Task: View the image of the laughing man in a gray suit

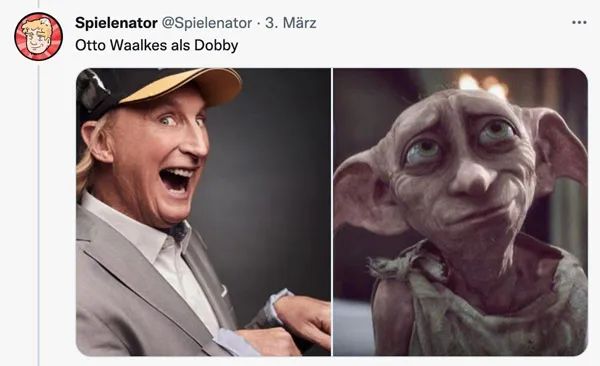Action: 203,212
